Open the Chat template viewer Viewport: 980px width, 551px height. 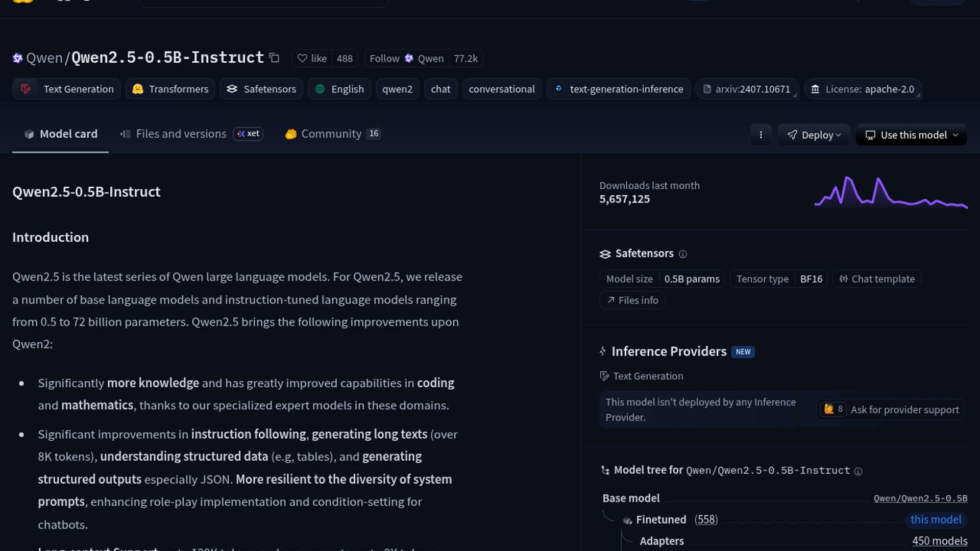[877, 279]
